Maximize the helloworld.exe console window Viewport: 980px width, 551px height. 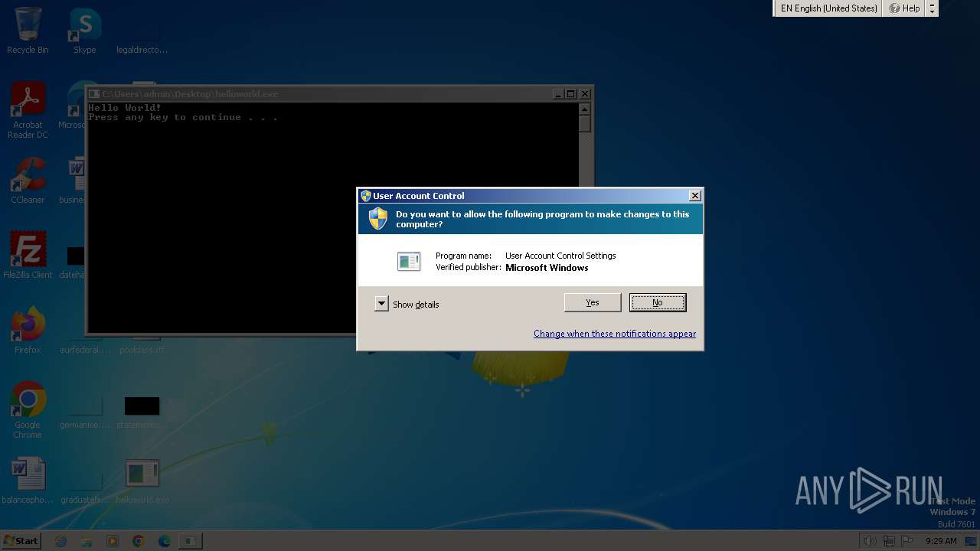[570, 94]
